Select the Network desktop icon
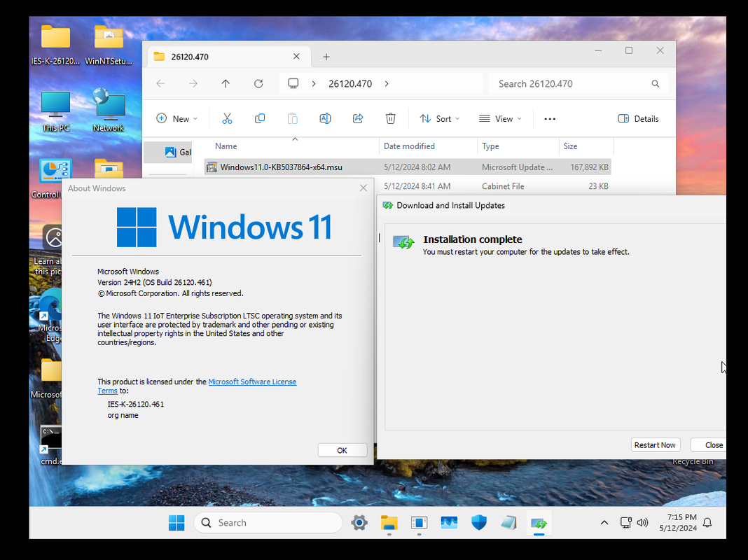The image size is (748, 560). point(109,110)
